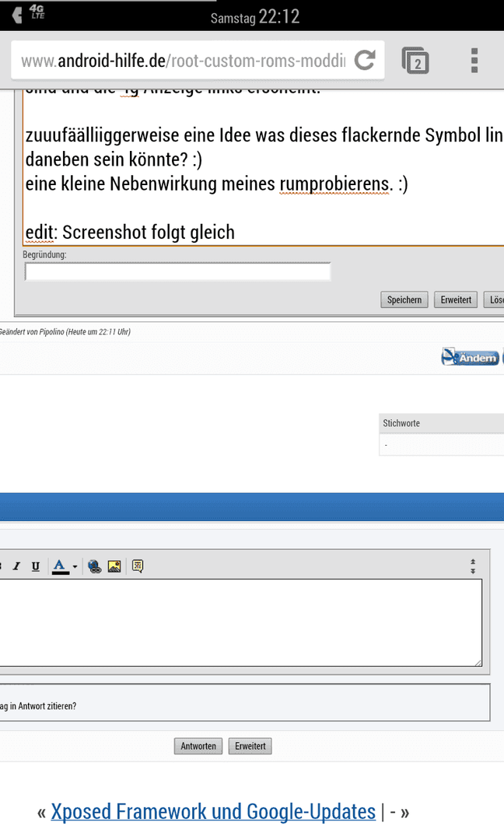504x840 pixels.
Task: Click the word 'rumprobierens' in the post
Action: pyautogui.click(x=334, y=184)
